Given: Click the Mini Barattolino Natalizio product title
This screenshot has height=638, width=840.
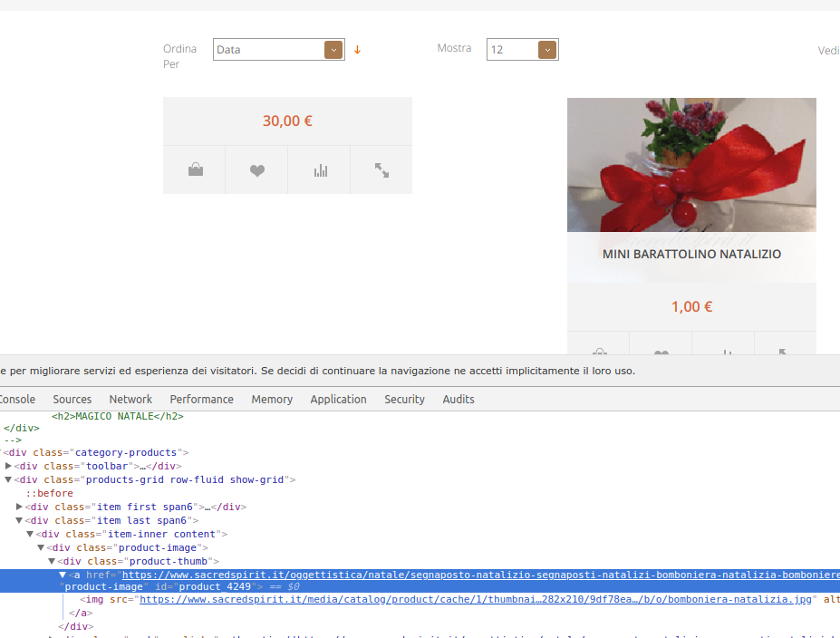Looking at the screenshot, I should (x=691, y=255).
